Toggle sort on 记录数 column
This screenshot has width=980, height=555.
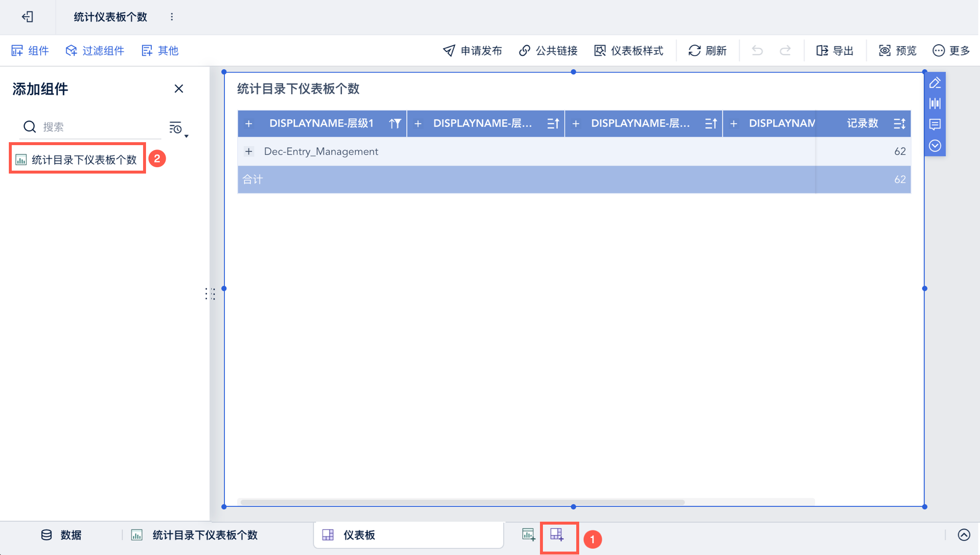(x=899, y=124)
